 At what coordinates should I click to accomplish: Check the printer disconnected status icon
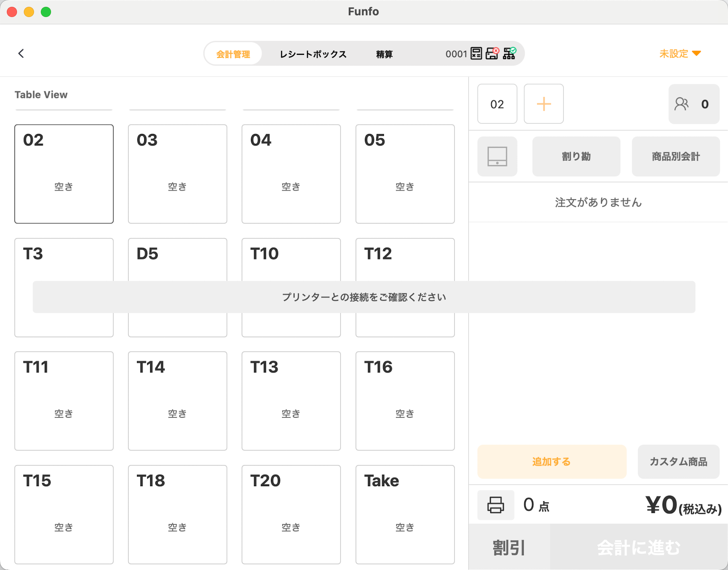pos(492,54)
